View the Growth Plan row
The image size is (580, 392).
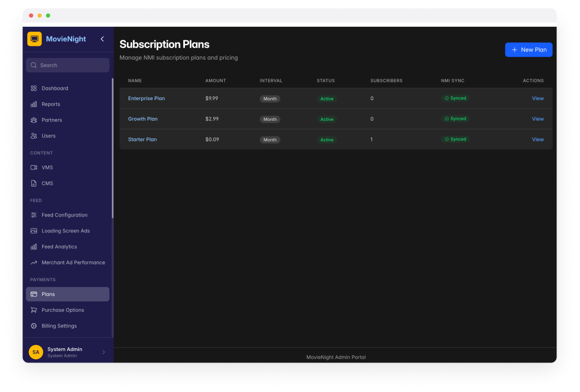pyautogui.click(x=538, y=119)
